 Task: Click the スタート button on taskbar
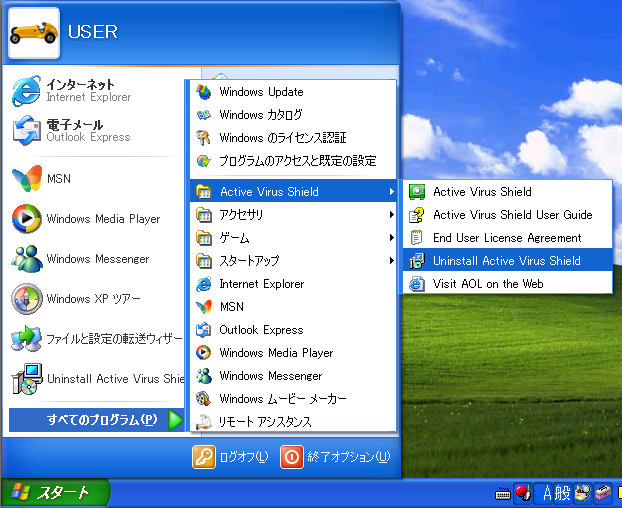pos(55,493)
